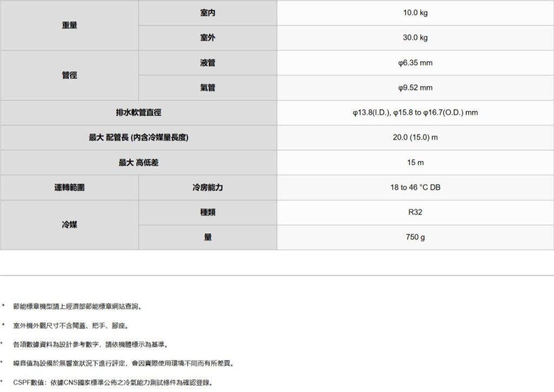Image resolution: width=554 pixels, height=392 pixels.
Task: Click the R32 refrigerant type value
Action: coord(415,212)
